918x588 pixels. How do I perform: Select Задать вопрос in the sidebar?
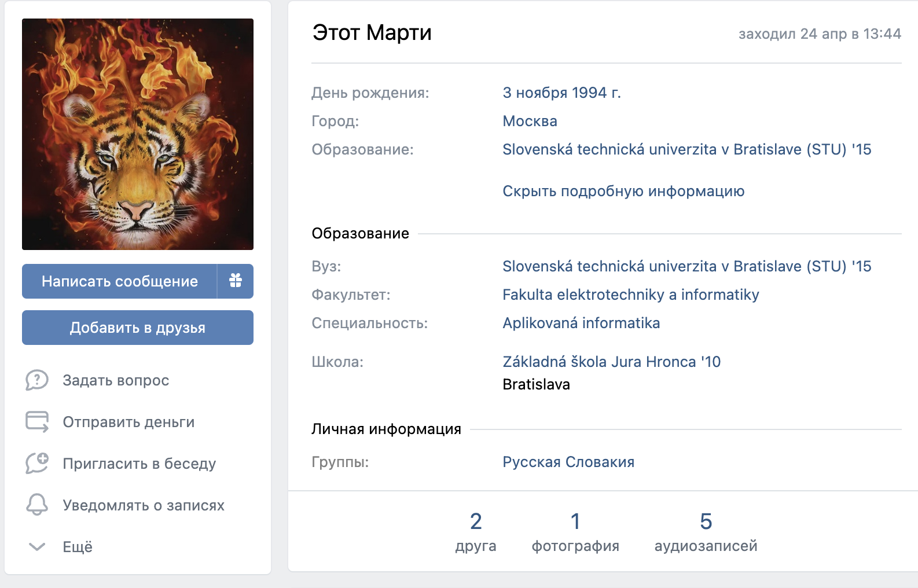click(x=116, y=380)
